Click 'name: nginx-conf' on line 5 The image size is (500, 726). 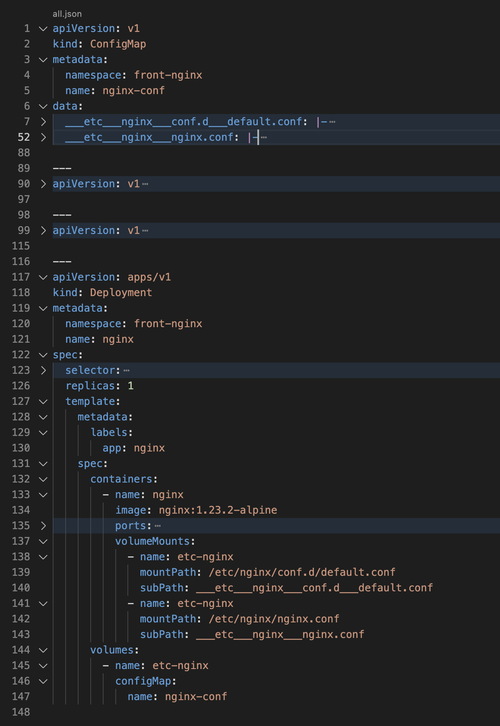pos(115,91)
